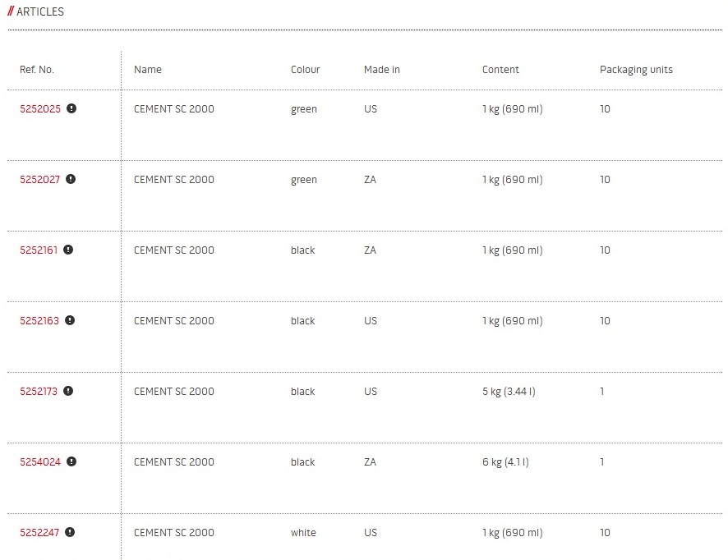728x560 pixels.
Task: Click the info icon beside 5252163
Action: point(70,320)
